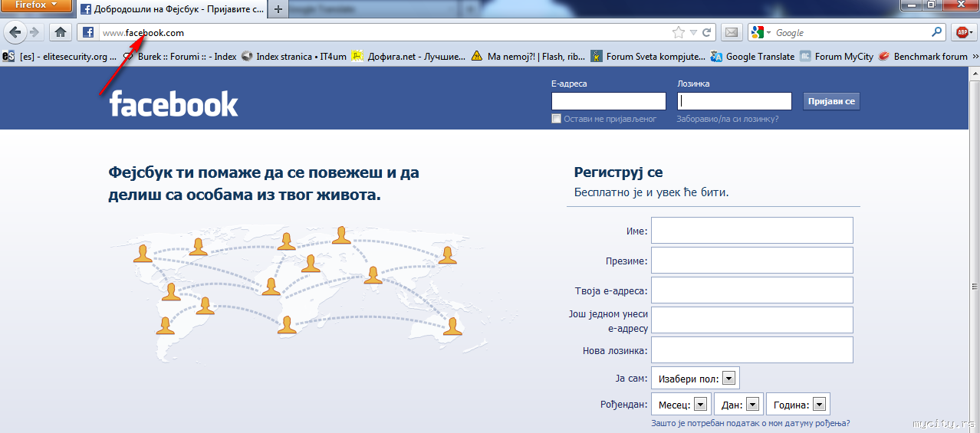The width and height of the screenshot is (980, 433).
Task: Open the Заборавио/ла си лозинку link
Action: tap(727, 119)
